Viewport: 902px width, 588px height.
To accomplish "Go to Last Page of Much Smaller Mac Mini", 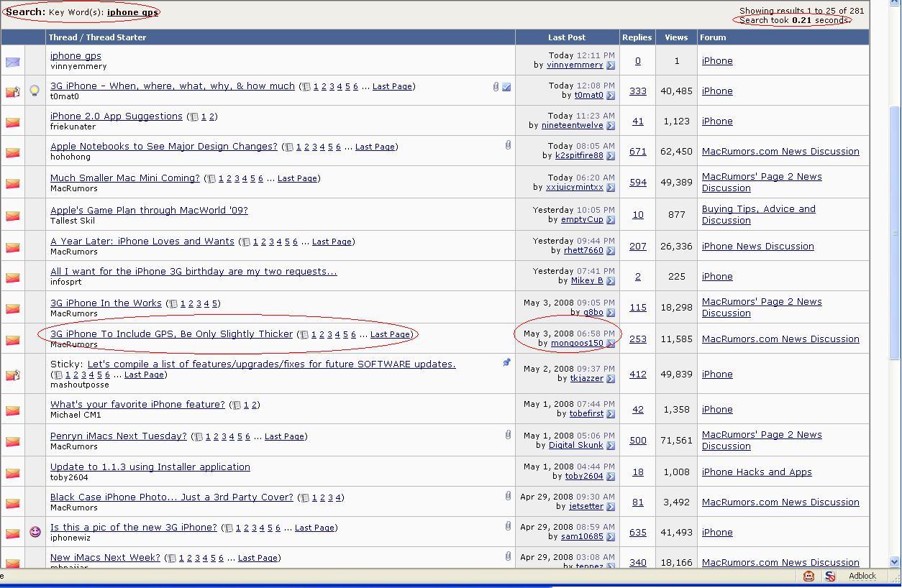I will (x=297, y=179).
